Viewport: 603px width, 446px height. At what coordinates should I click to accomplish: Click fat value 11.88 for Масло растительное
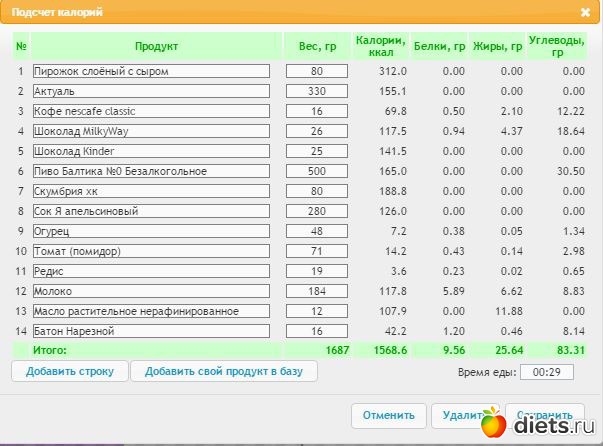(x=509, y=311)
